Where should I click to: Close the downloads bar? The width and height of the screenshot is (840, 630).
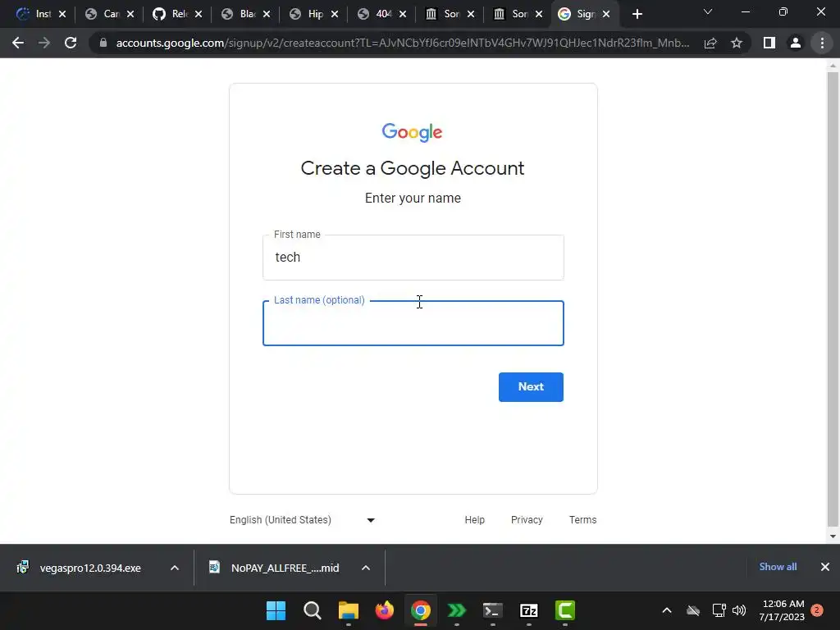click(x=825, y=567)
